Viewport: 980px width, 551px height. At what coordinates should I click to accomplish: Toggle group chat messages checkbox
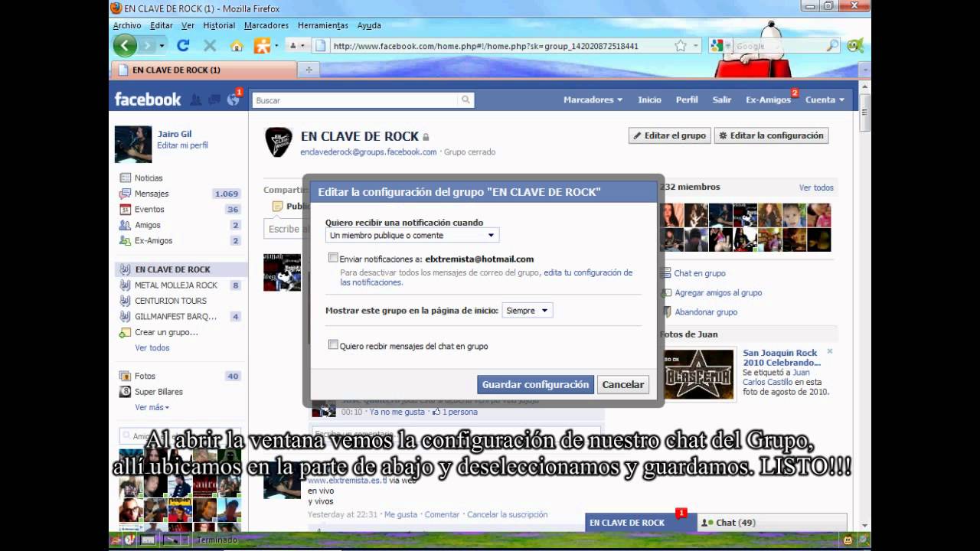333,345
